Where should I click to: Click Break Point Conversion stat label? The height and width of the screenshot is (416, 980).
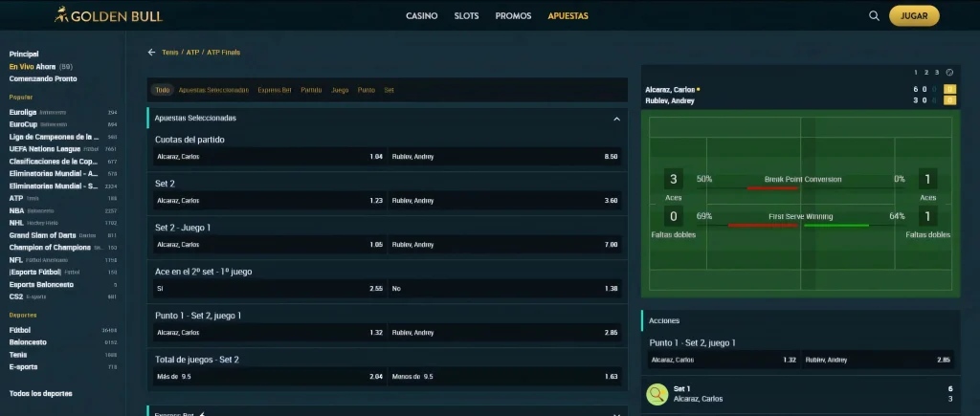(x=803, y=179)
